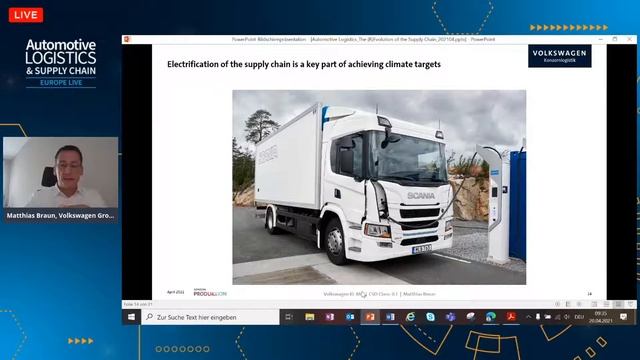Screen dimensions: 640x360
Task: Click the Volkswagen Konzernlogistik logo on the slide
Action: pyautogui.click(x=560, y=56)
